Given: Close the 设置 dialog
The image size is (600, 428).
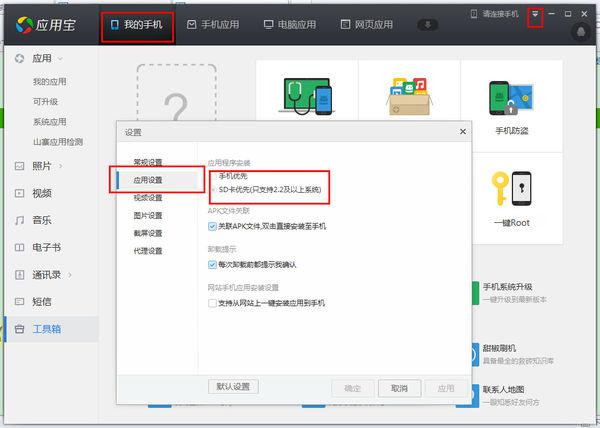Looking at the screenshot, I should [x=463, y=132].
